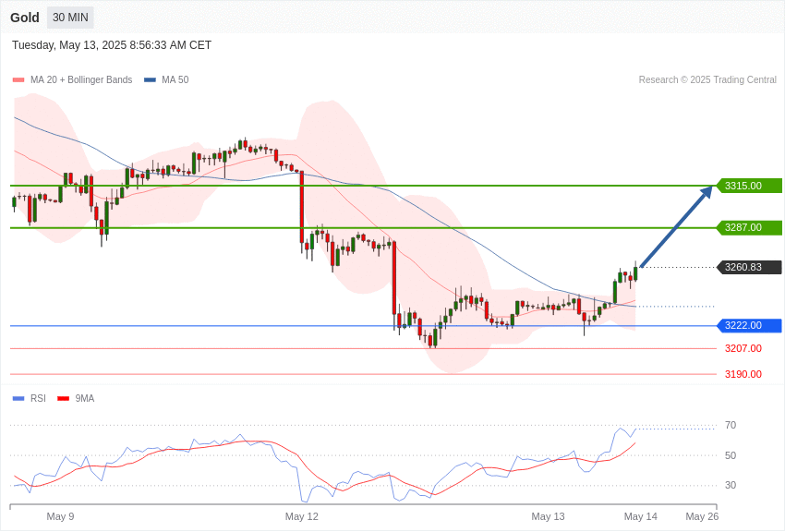Click the 3287.00 green price tag
785x532 pixels.
pyautogui.click(x=750, y=228)
